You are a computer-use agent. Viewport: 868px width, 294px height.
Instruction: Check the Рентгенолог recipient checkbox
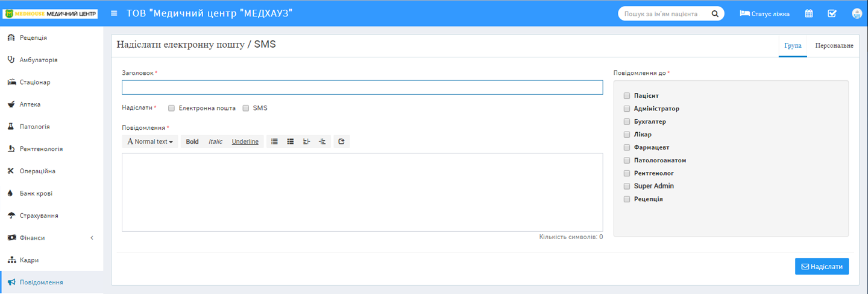point(627,173)
